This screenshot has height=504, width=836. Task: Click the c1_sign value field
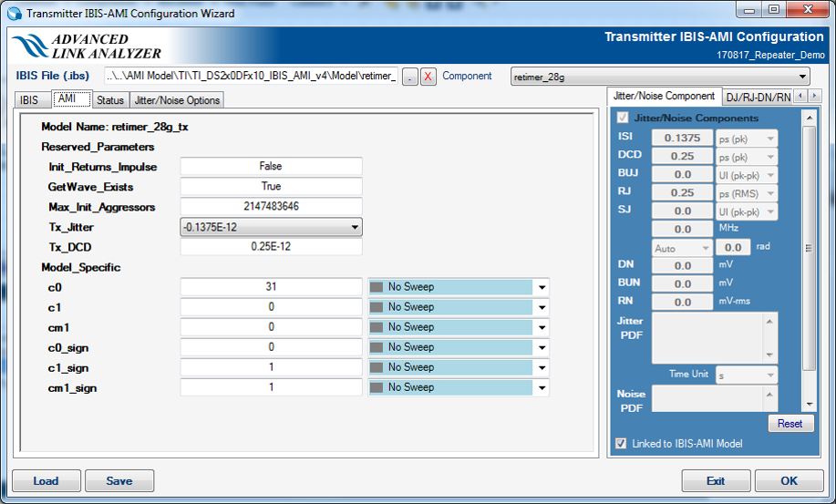point(272,367)
